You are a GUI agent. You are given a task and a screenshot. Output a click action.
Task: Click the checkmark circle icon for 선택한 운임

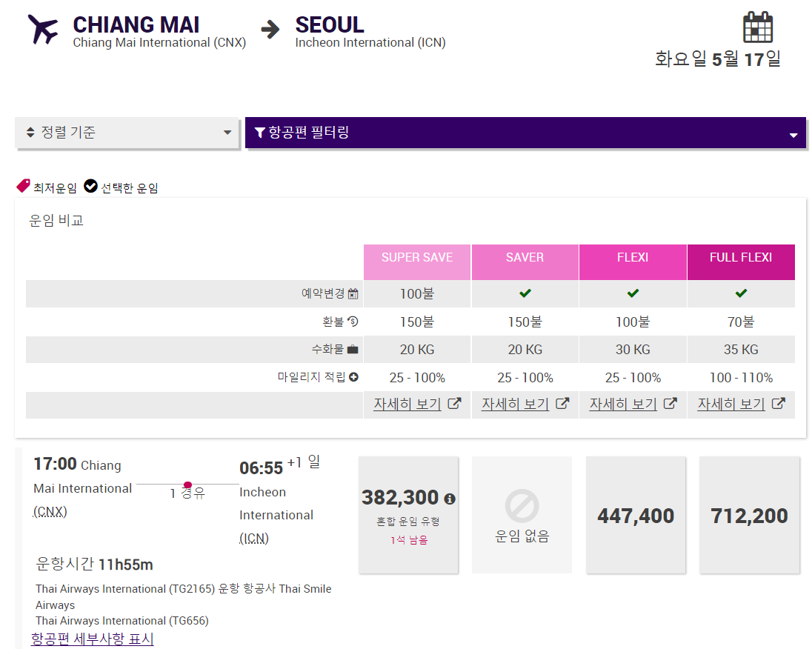point(90,185)
